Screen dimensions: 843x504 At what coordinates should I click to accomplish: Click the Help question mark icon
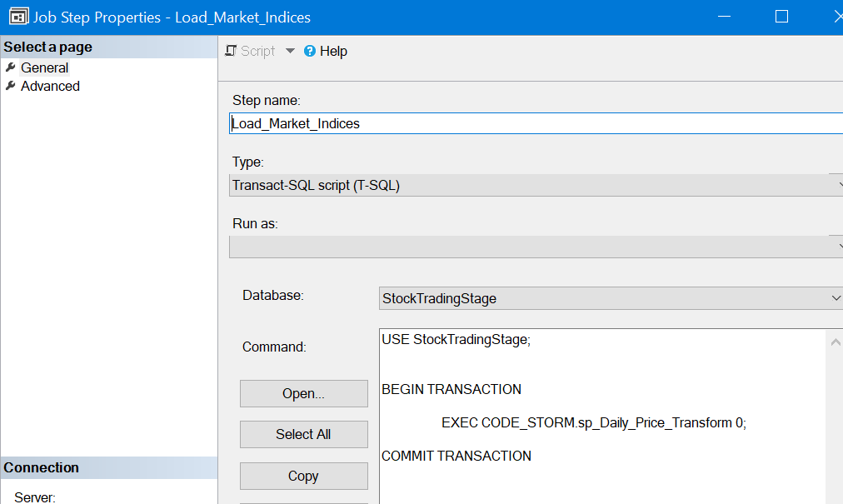coord(310,51)
